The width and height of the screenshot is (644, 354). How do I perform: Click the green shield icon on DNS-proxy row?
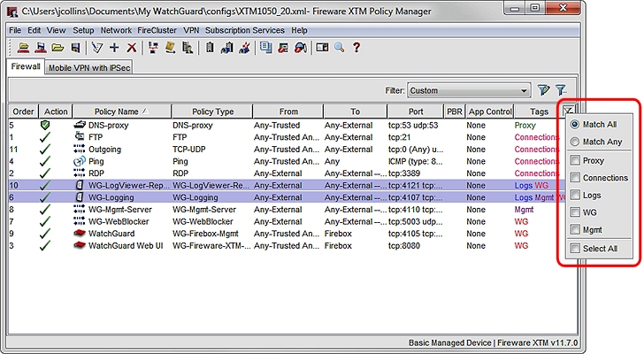(x=45, y=125)
